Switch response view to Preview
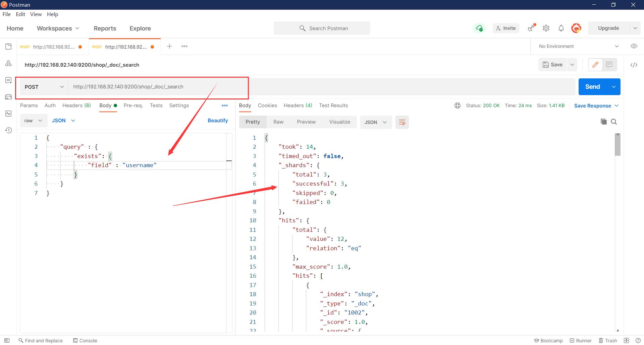 (306, 122)
